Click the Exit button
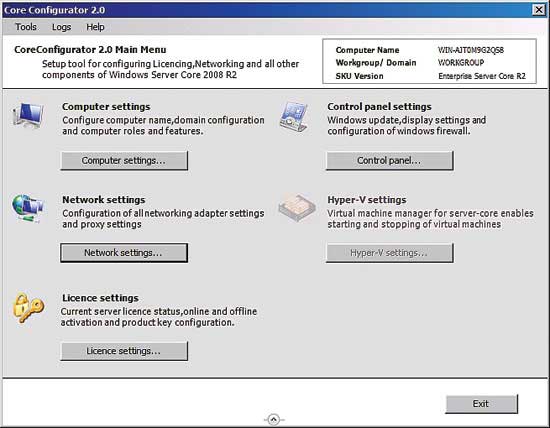Screen dimensions: 550x428 pos(481,404)
